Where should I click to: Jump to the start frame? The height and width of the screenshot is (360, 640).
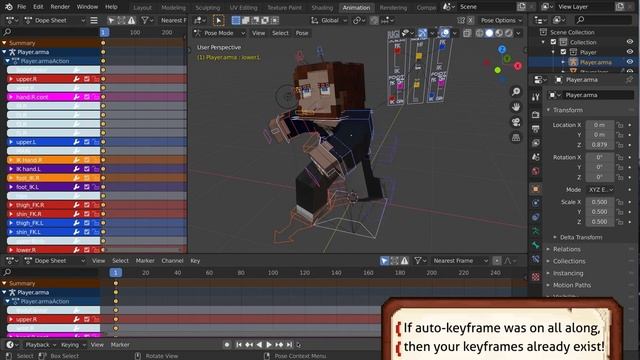coord(239,345)
